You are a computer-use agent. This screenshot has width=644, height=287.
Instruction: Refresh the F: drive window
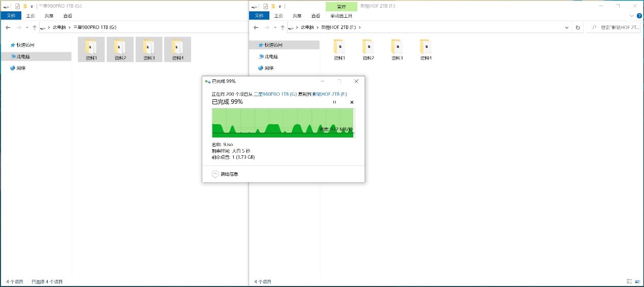[577, 27]
